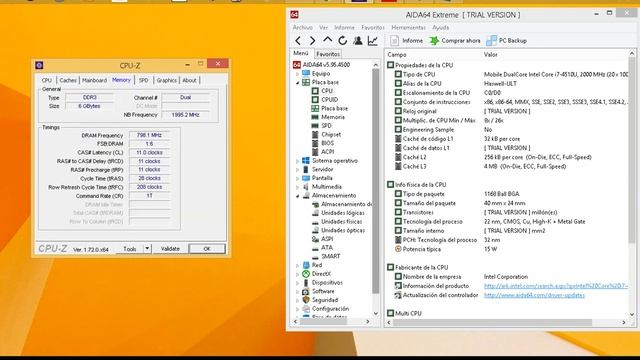Switch to CPU-Z CPU tab
Viewport: 640px width, 360px height.
pyautogui.click(x=47, y=80)
